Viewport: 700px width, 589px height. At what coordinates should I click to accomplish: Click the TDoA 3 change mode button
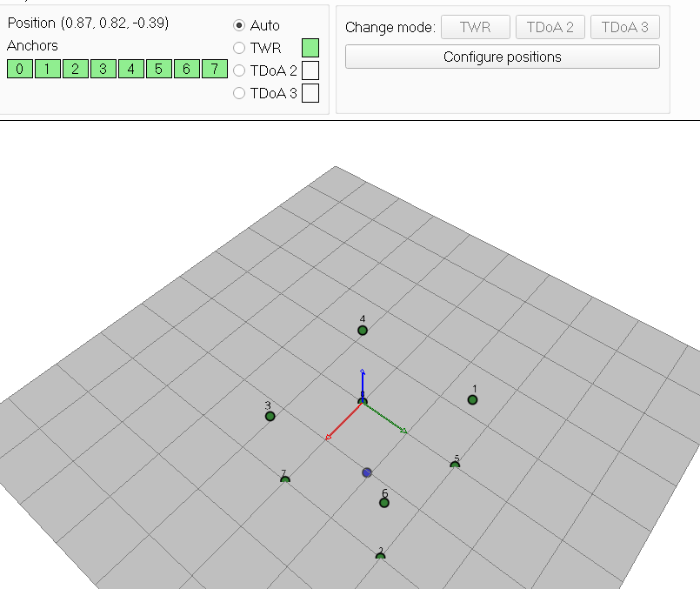[x=624, y=27]
